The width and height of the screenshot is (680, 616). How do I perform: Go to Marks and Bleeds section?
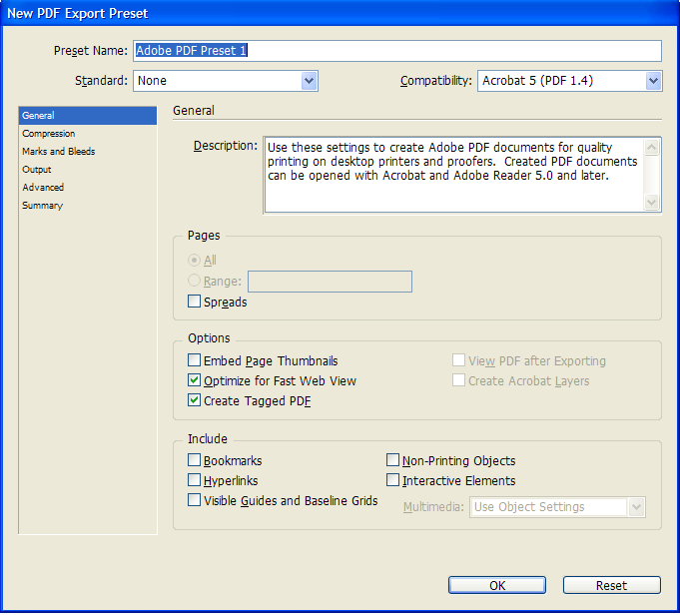click(x=88, y=152)
